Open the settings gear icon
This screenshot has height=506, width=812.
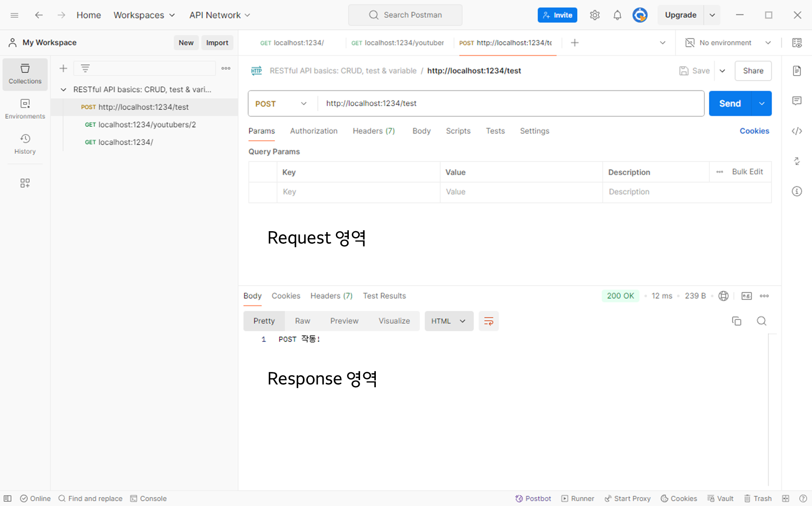(x=595, y=15)
